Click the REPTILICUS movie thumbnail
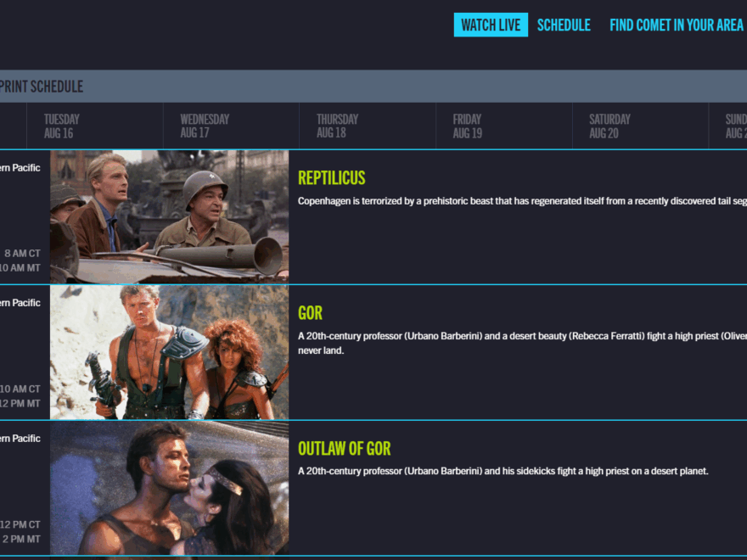747x560 pixels. click(169, 216)
